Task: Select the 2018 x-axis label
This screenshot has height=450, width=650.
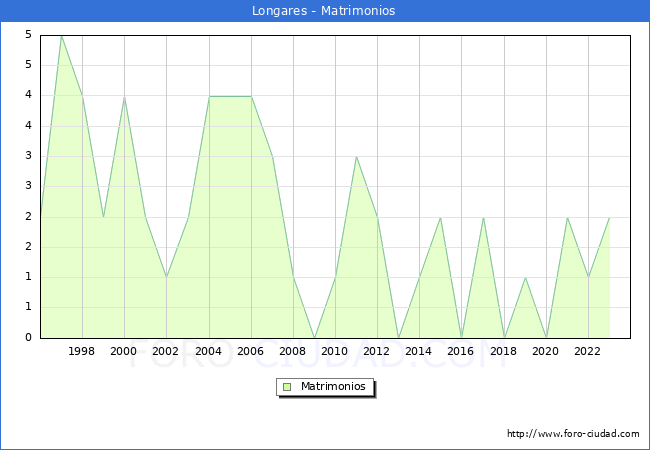Action: [x=504, y=351]
